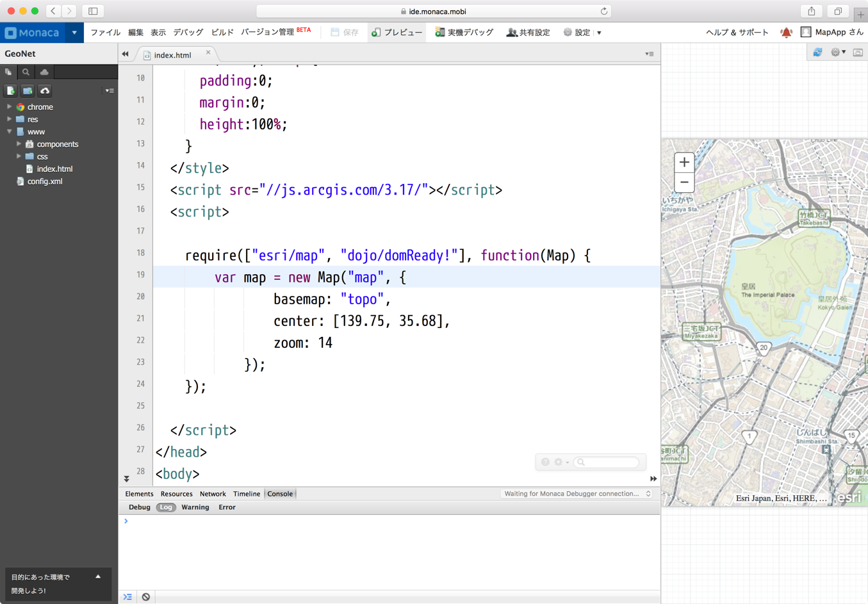868x604 pixels.
Task: Click the notification bell icon
Action: 786,33
